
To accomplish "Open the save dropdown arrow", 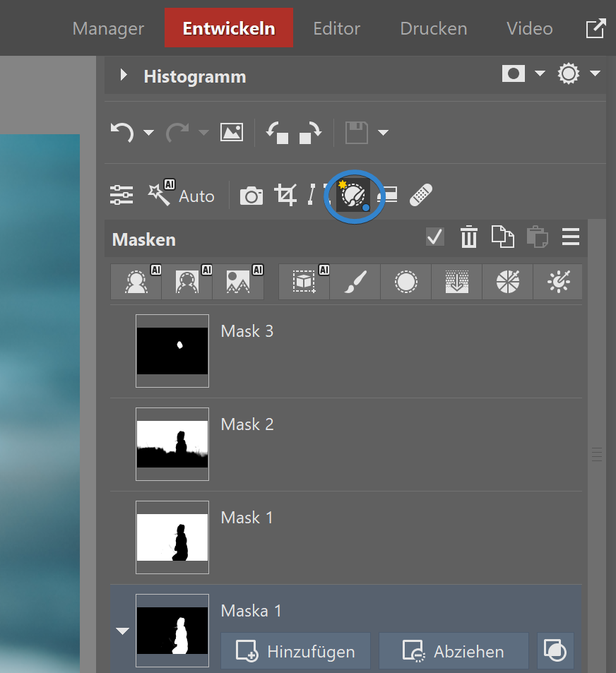I will [384, 132].
